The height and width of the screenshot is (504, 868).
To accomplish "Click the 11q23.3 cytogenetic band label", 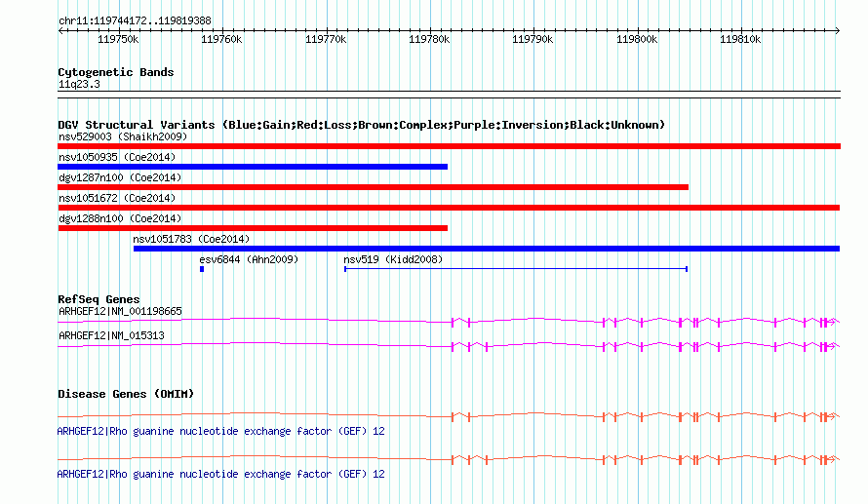I will tap(79, 85).
